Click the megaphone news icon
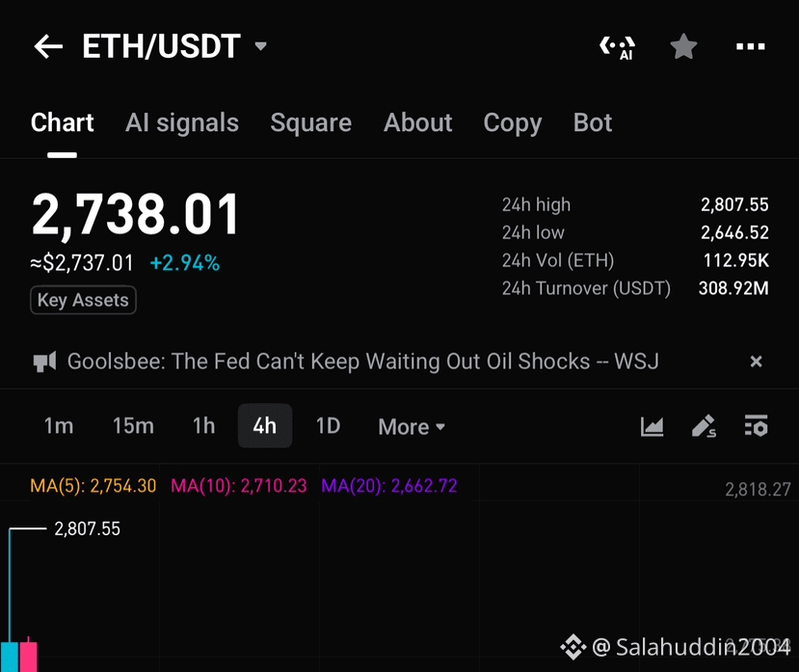This screenshot has height=672, width=799. (x=44, y=362)
